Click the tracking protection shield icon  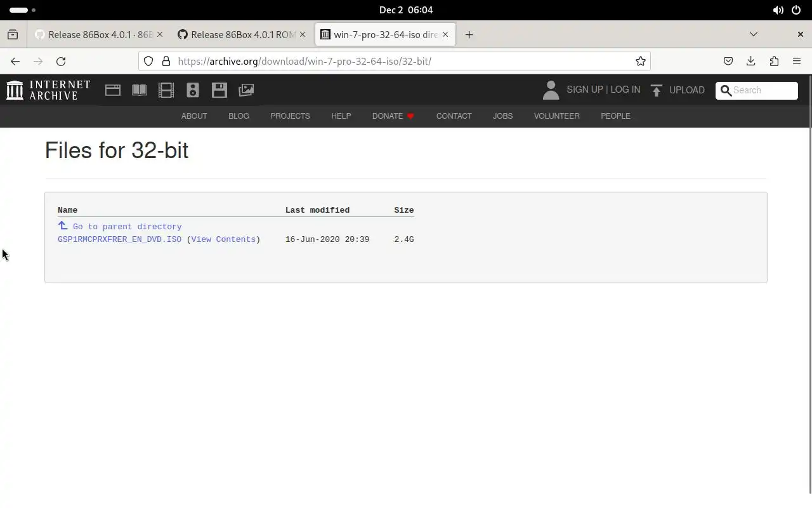coord(148,61)
